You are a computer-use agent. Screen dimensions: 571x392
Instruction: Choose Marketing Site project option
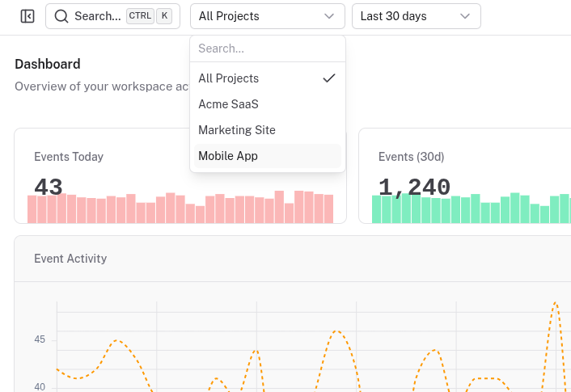237,130
